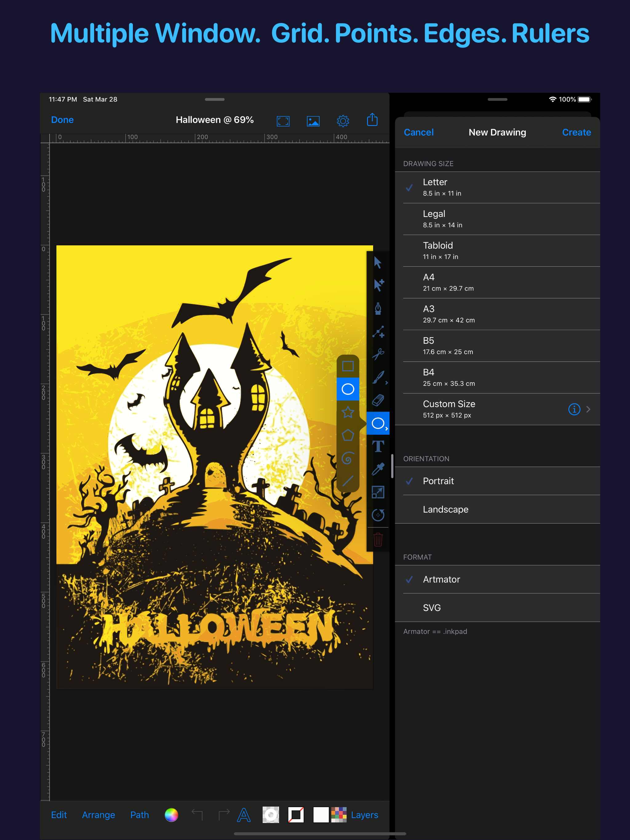Tap the Redo arrow
The width and height of the screenshot is (630, 840).
(x=224, y=814)
